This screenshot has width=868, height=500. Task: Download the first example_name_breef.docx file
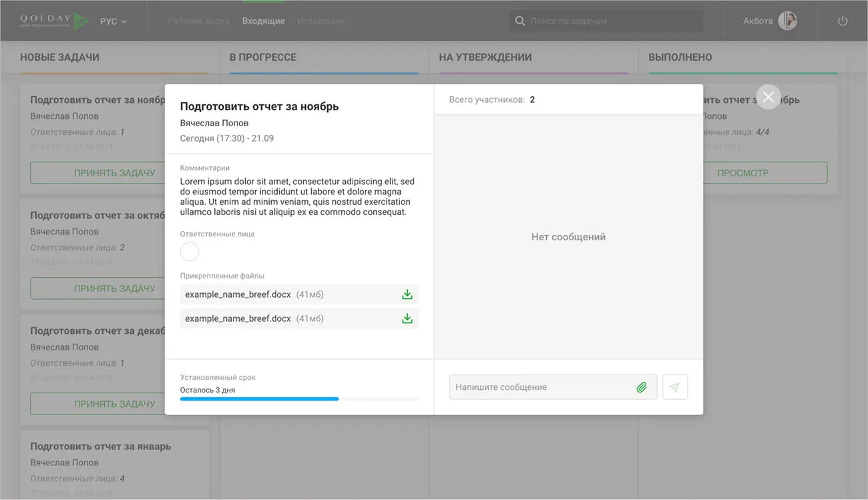tap(407, 294)
